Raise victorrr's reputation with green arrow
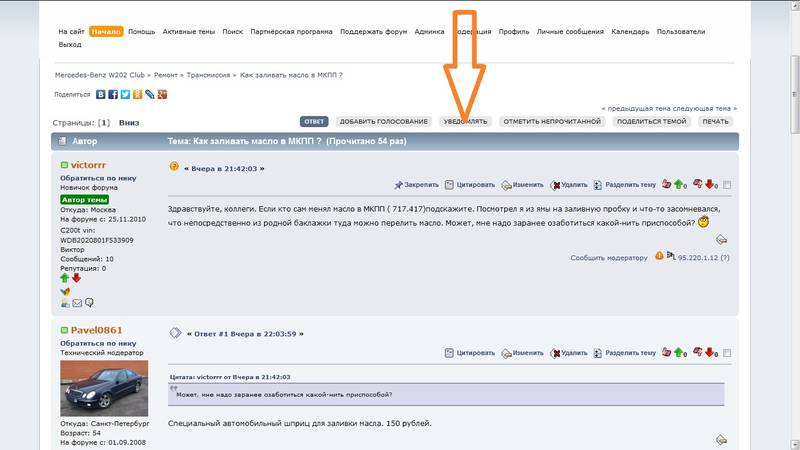This screenshot has width=800, height=450. tap(65, 278)
